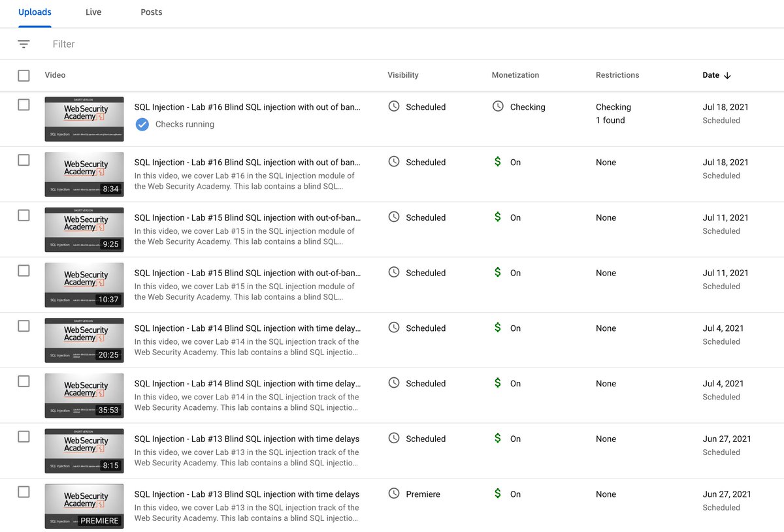784x532 pixels.
Task: Click the Restrictions column header
Action: click(x=617, y=75)
